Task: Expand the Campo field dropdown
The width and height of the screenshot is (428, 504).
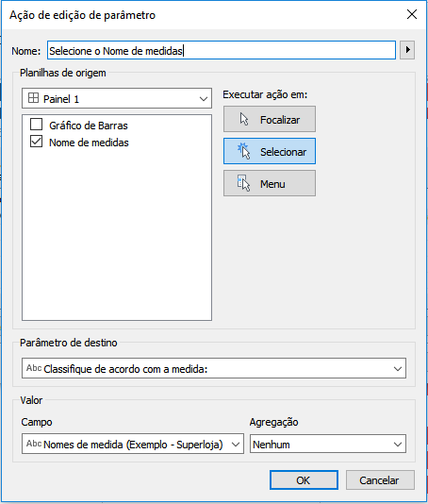Action: tap(133, 445)
